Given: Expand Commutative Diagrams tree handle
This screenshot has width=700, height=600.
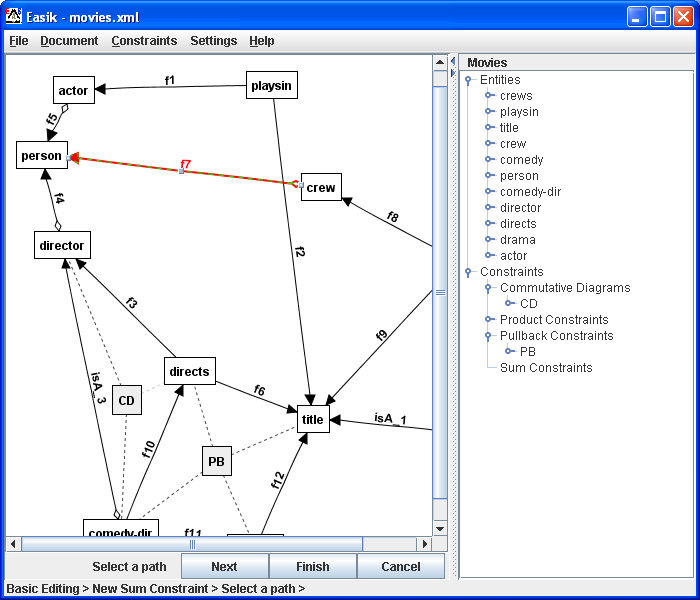Looking at the screenshot, I should (x=489, y=288).
